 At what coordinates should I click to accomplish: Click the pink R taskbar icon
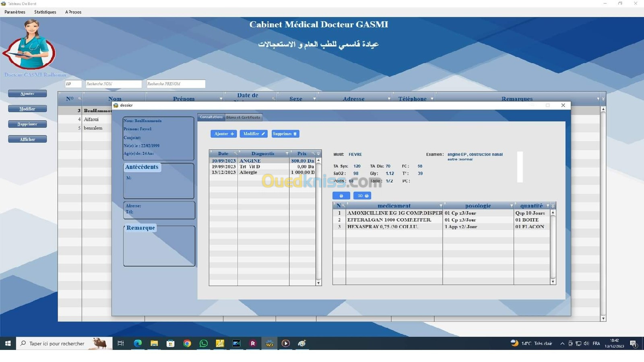click(x=253, y=343)
